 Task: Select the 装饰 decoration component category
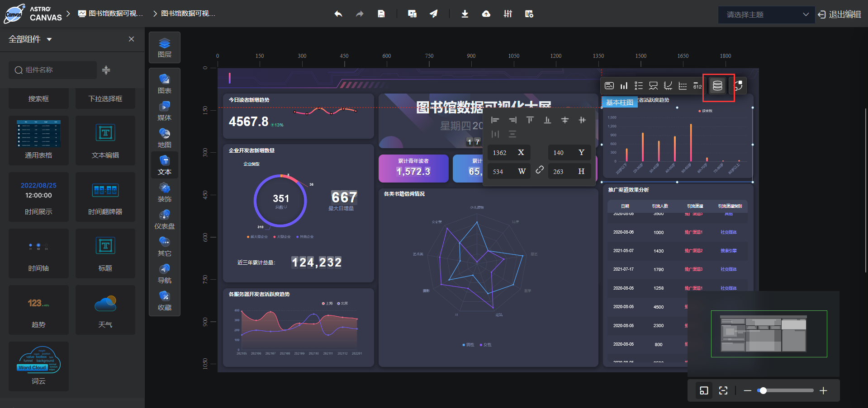coord(165,192)
